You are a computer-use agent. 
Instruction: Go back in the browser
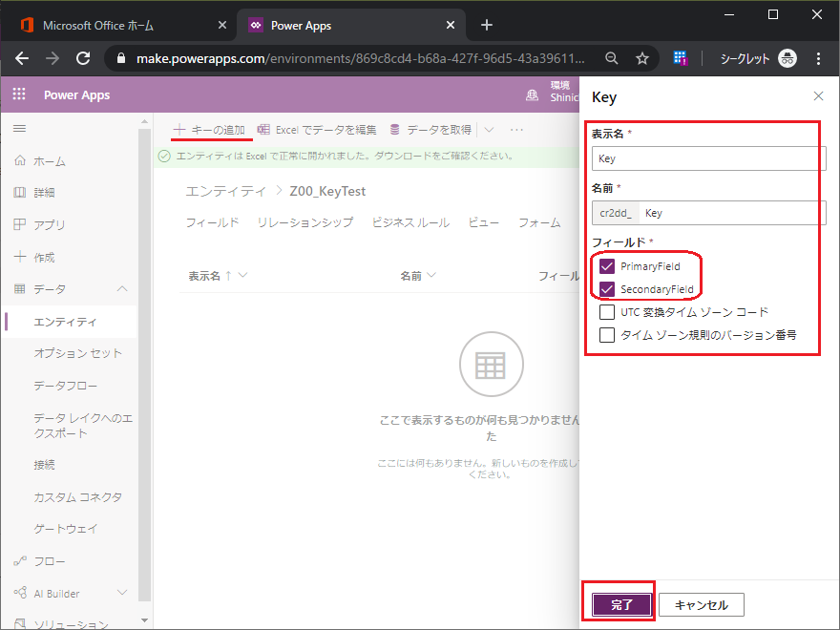click(22, 58)
